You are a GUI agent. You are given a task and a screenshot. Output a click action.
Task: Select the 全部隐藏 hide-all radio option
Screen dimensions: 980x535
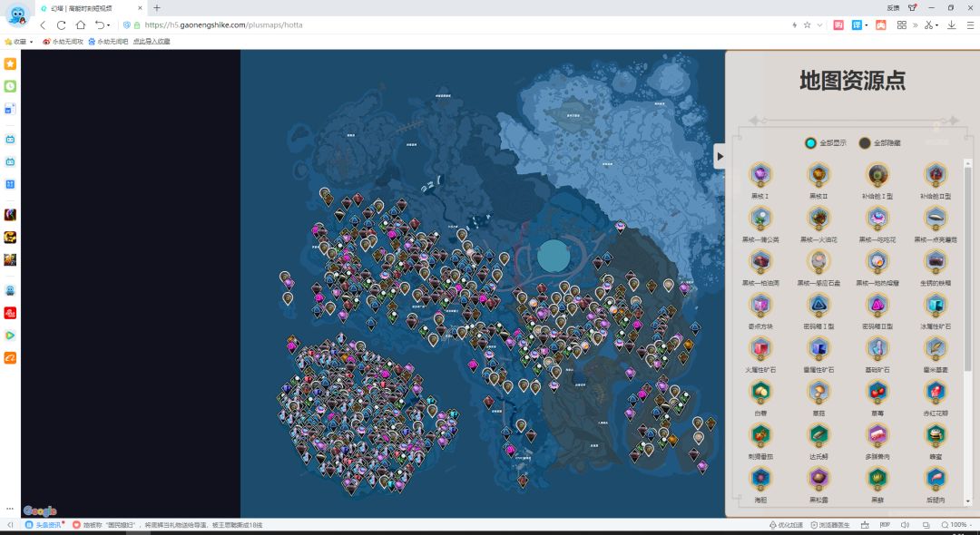865,143
